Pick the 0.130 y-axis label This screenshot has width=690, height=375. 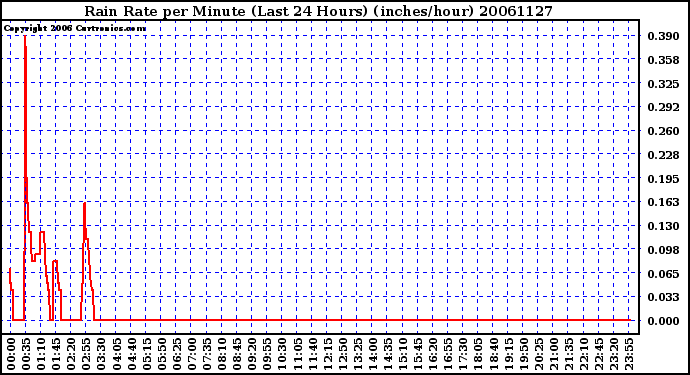coord(663,226)
